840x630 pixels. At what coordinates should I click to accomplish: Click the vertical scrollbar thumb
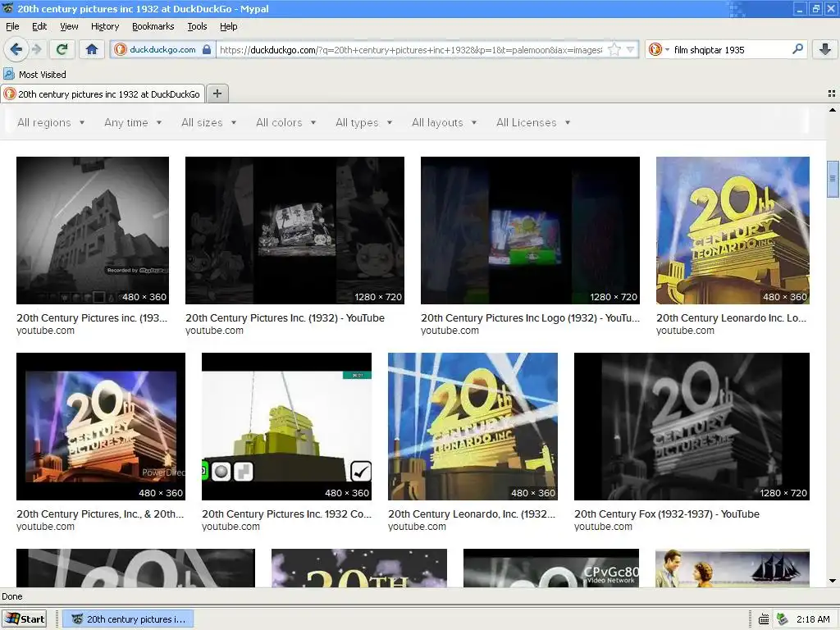[x=832, y=179]
